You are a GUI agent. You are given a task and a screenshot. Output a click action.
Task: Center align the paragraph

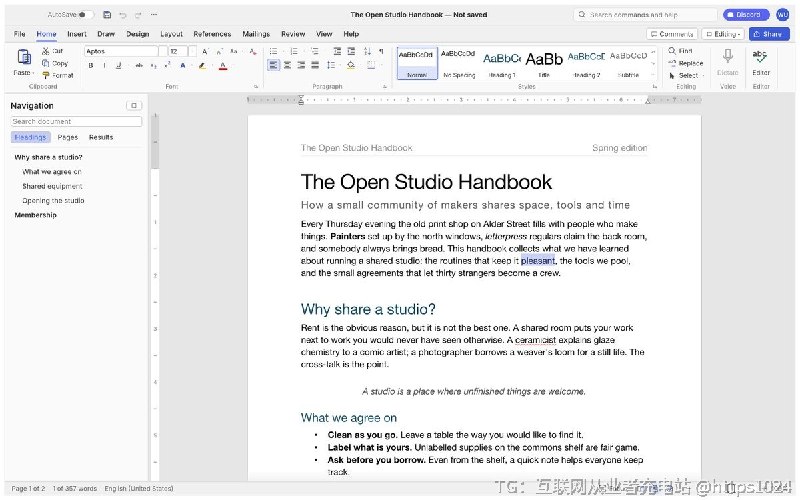288,65
